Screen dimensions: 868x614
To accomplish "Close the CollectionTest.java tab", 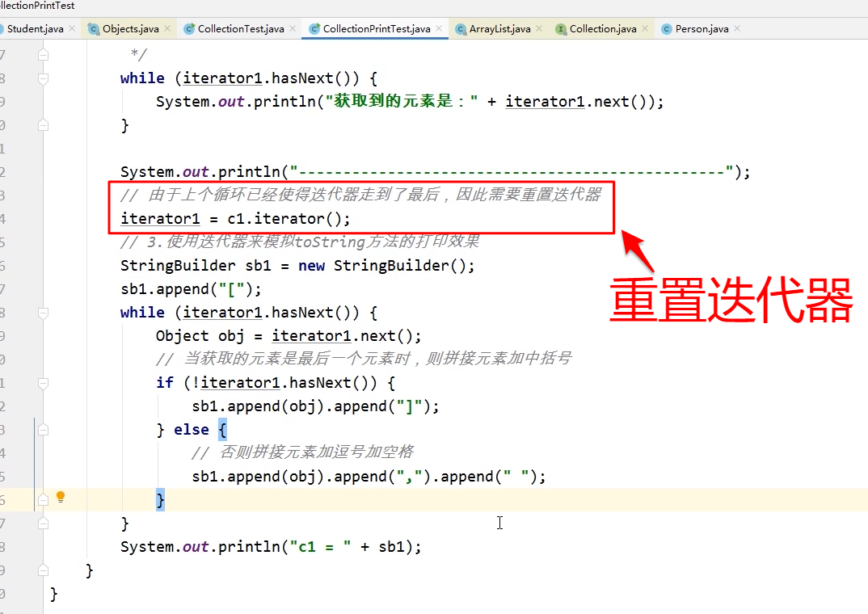I will [x=293, y=28].
